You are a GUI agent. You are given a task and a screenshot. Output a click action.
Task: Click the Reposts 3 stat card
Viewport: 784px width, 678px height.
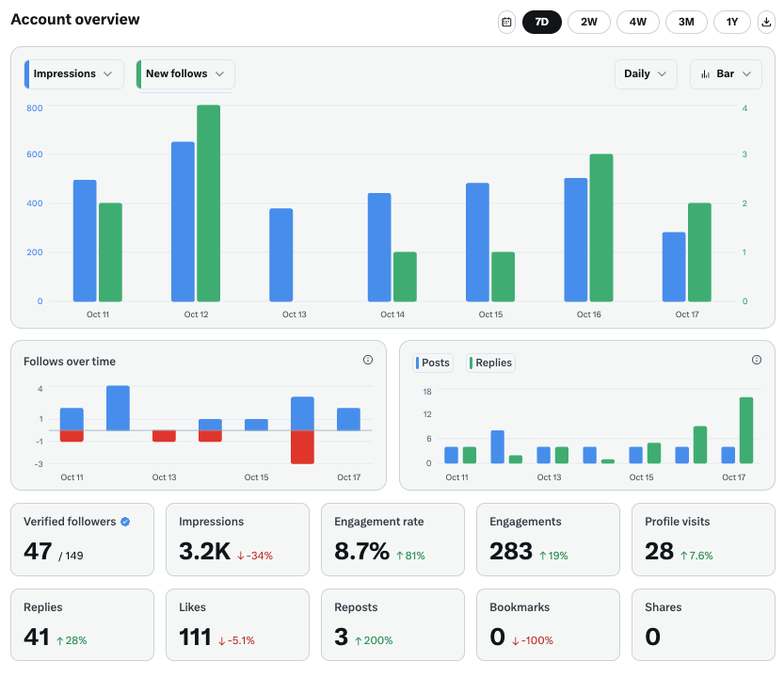tap(392, 624)
